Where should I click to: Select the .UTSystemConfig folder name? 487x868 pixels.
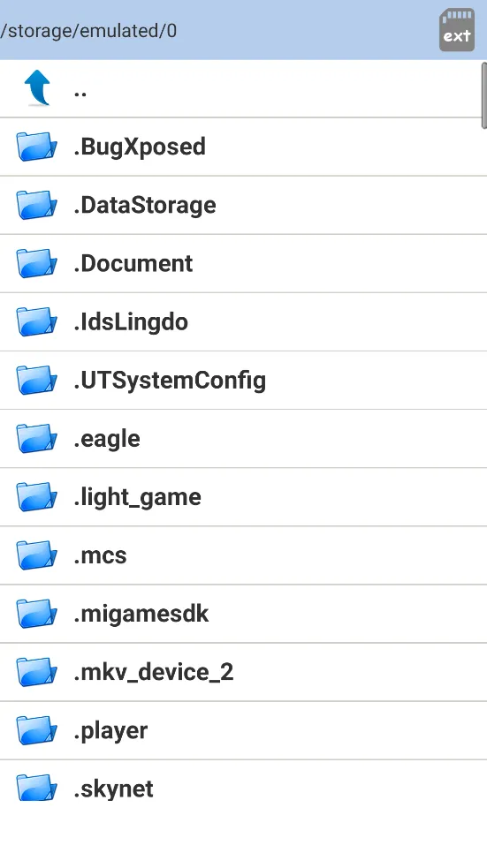[x=170, y=381]
